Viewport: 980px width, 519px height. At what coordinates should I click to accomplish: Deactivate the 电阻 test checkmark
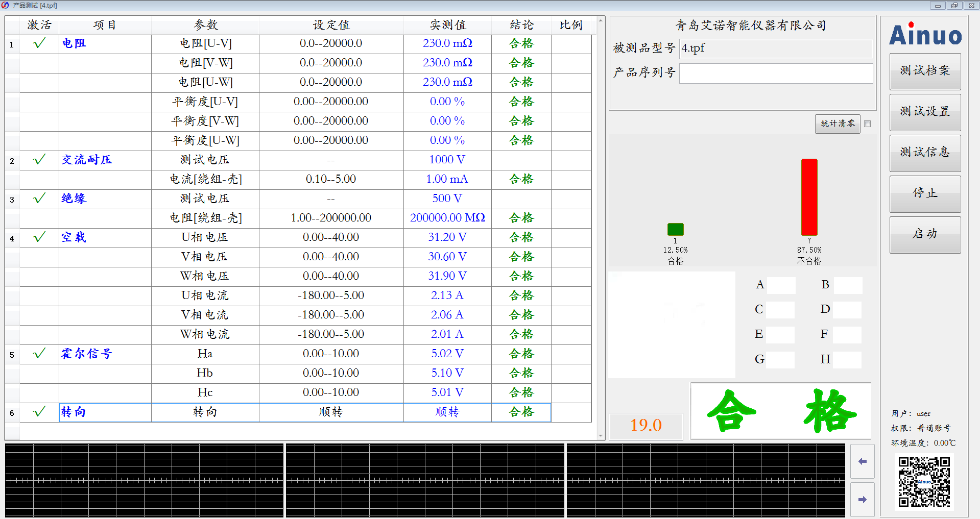pyautogui.click(x=38, y=43)
